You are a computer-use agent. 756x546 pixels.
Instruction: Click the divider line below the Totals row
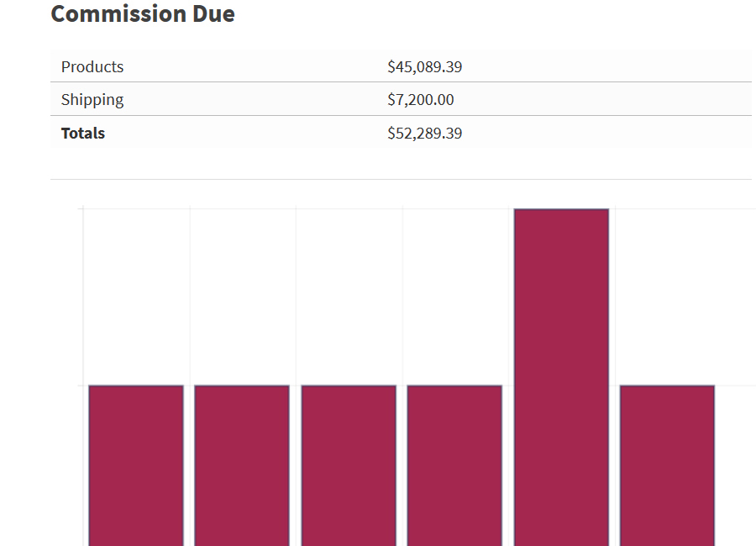(x=401, y=179)
